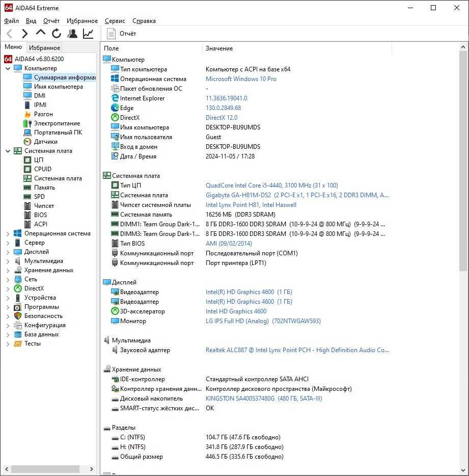This screenshot has width=469, height=476.
Task: Switch to the Меню tab
Action: (13, 47)
